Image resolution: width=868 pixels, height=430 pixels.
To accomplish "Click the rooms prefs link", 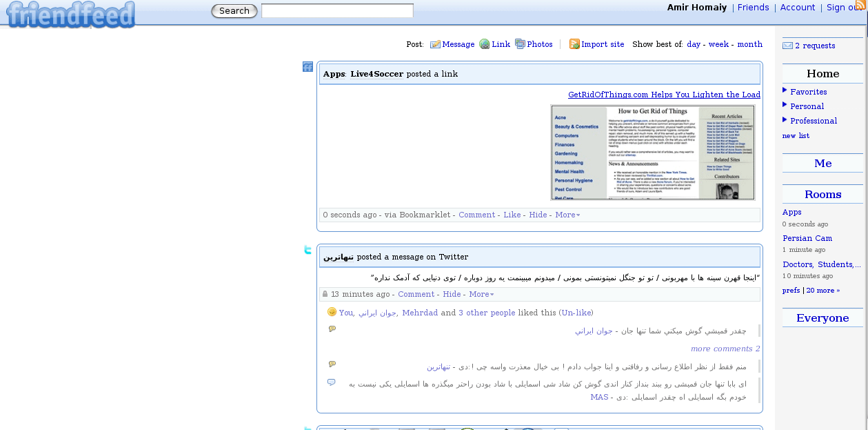I will 791,291.
